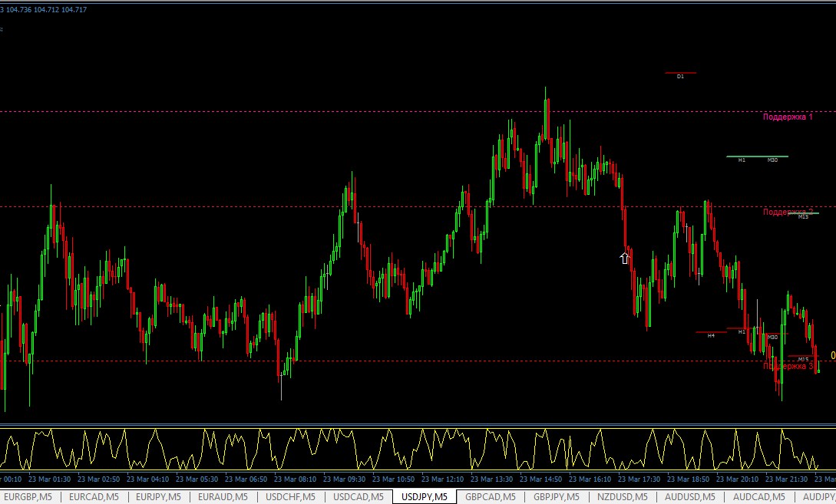Click the price quote 104.717 text

point(74,10)
